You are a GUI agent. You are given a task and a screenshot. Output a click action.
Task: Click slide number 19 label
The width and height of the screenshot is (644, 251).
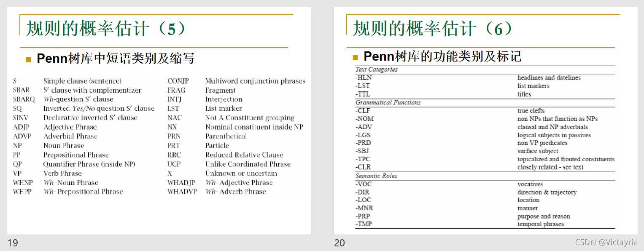pyautogui.click(x=13, y=243)
